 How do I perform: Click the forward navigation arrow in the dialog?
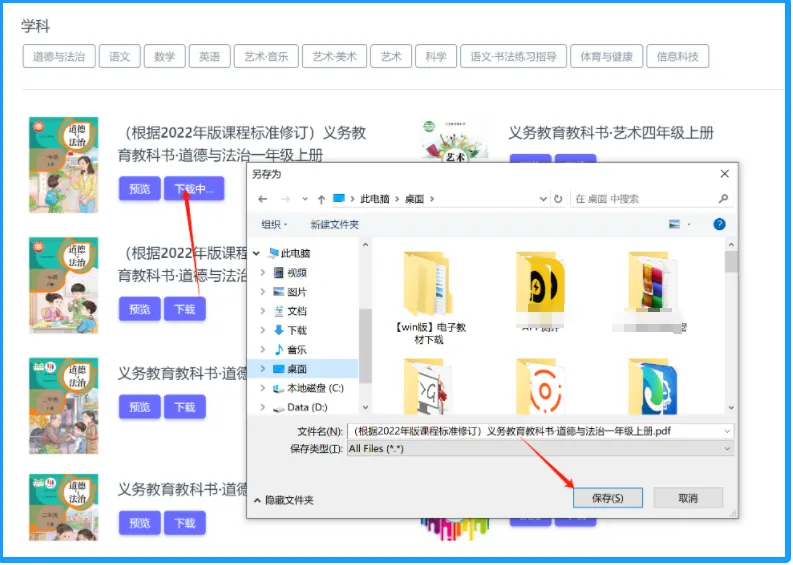pyautogui.click(x=285, y=199)
